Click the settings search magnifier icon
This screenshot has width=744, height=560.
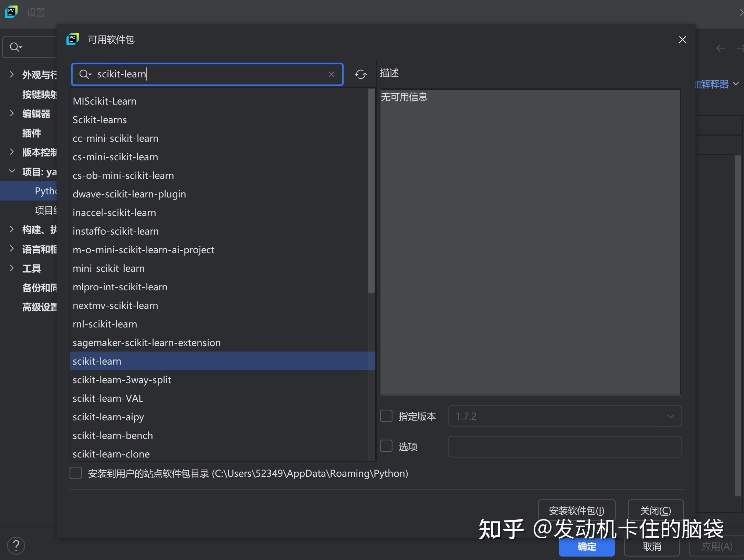pyautogui.click(x=15, y=47)
